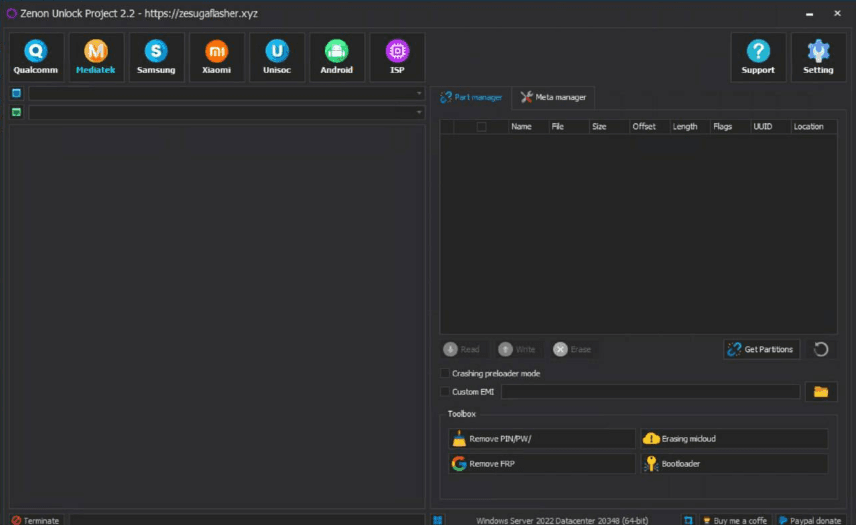Switch to the Meta manager tab
Viewport: 856px width, 525px height.
[x=553, y=98]
